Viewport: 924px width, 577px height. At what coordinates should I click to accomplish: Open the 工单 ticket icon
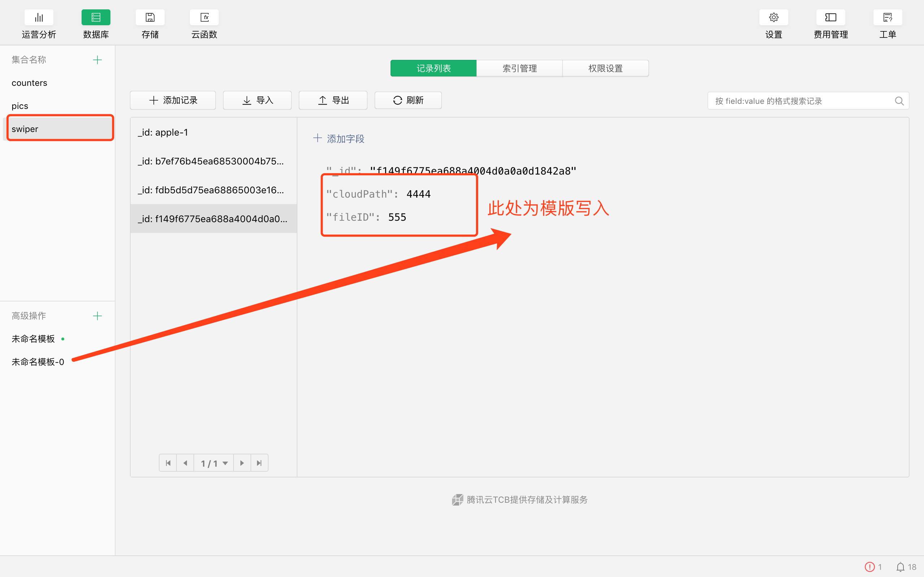pos(887,18)
